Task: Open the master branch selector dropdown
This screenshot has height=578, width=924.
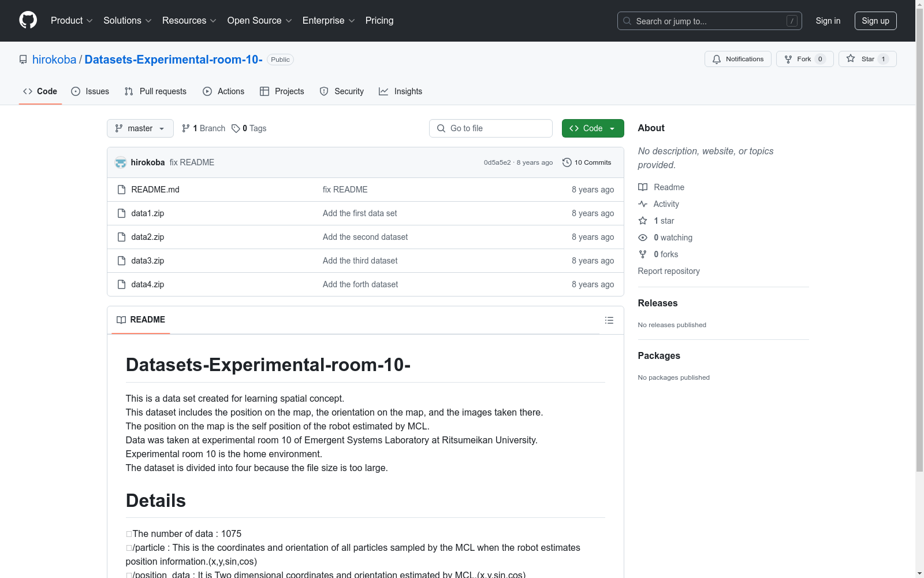Action: pos(140,128)
